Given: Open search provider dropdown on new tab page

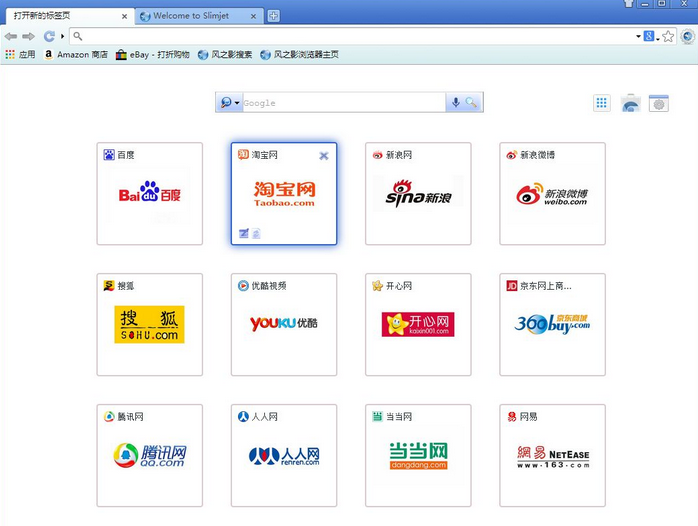Looking at the screenshot, I should (230, 103).
